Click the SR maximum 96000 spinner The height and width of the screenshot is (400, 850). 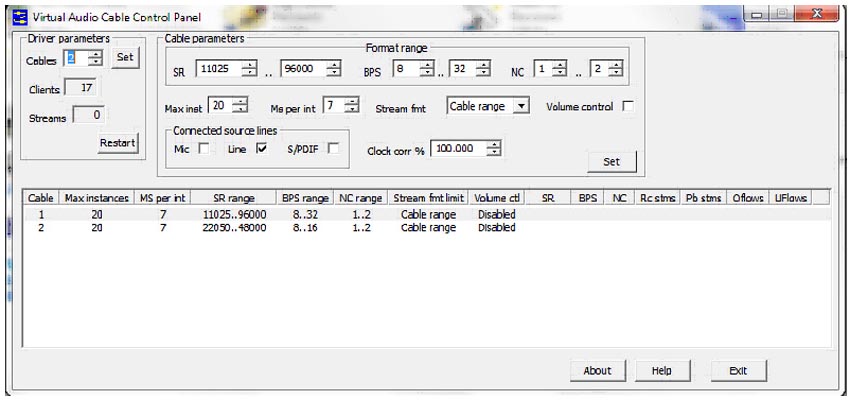tap(334, 69)
